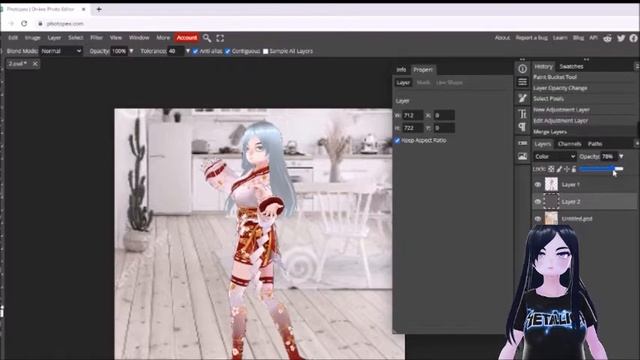Image resolution: width=640 pixels, height=360 pixels.
Task: Open a new browser tab
Action: click(99, 9)
